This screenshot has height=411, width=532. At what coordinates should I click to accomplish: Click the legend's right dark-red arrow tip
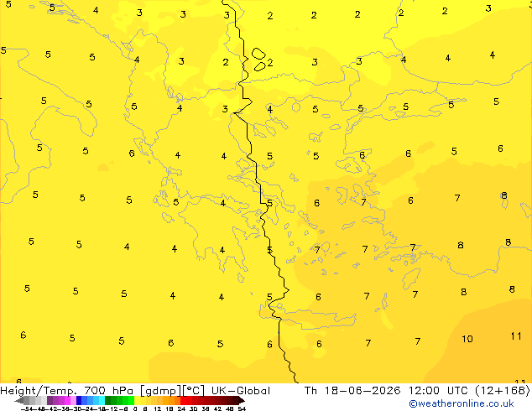coord(243,401)
